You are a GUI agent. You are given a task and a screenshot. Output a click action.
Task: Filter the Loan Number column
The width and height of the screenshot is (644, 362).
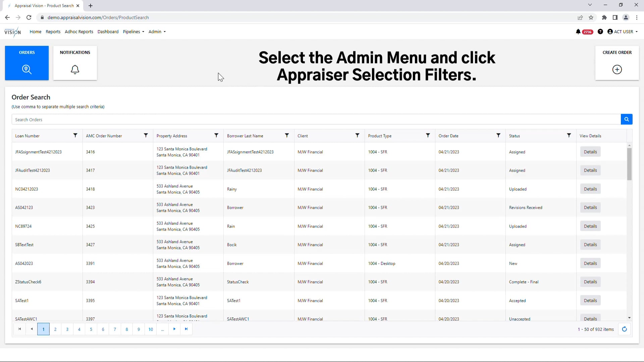[75, 135]
